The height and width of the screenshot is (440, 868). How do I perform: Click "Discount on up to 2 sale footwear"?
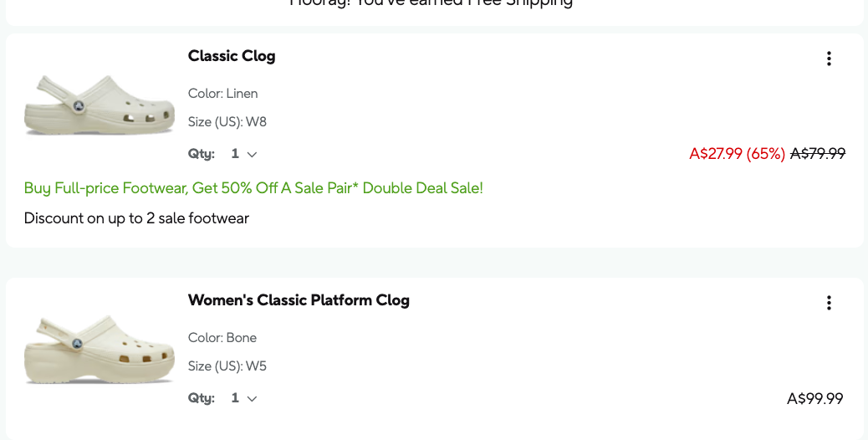(136, 218)
